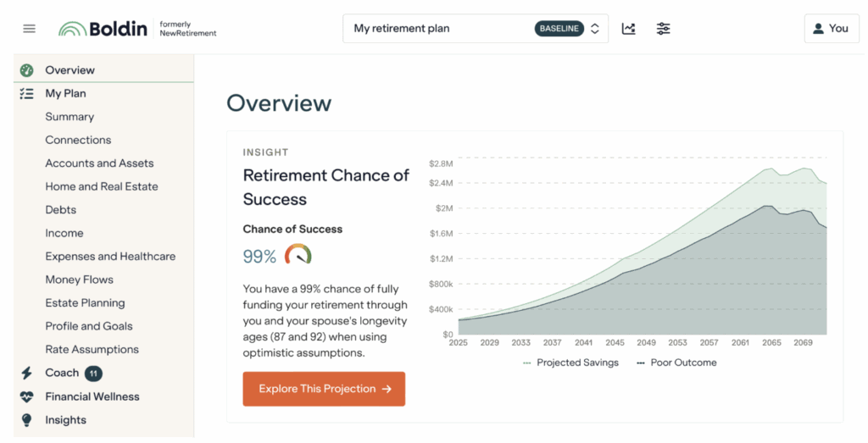Screen dimensions: 868x443
Task: Click the Overview gauge icon in sidebar
Action: click(26, 70)
